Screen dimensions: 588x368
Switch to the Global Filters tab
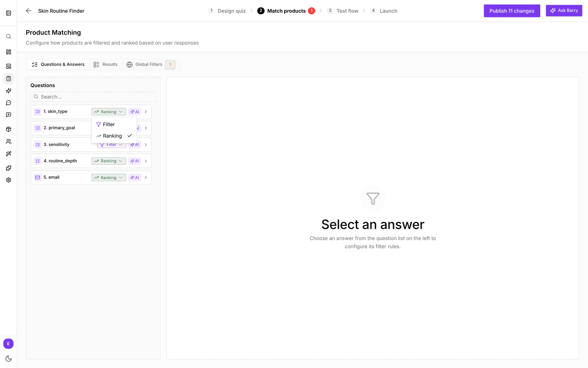(x=151, y=64)
